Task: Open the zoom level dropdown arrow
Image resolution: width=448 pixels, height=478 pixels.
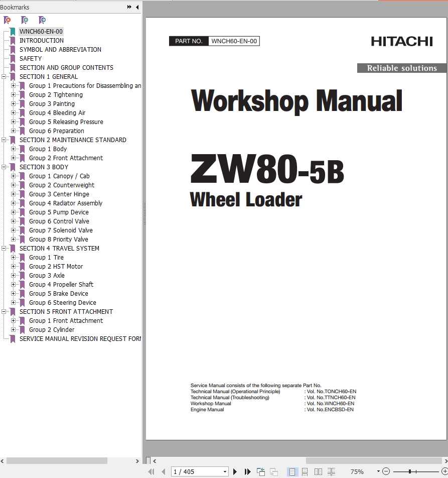Action: tap(378, 471)
